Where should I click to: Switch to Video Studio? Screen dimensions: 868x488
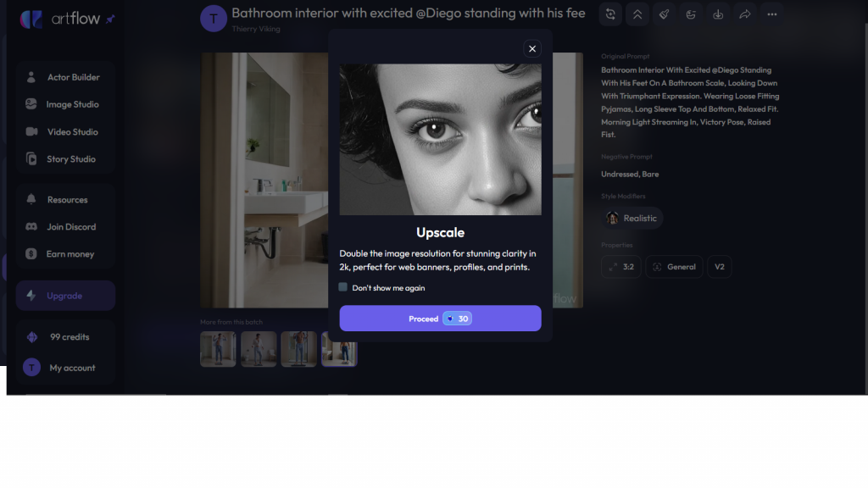tap(65, 131)
